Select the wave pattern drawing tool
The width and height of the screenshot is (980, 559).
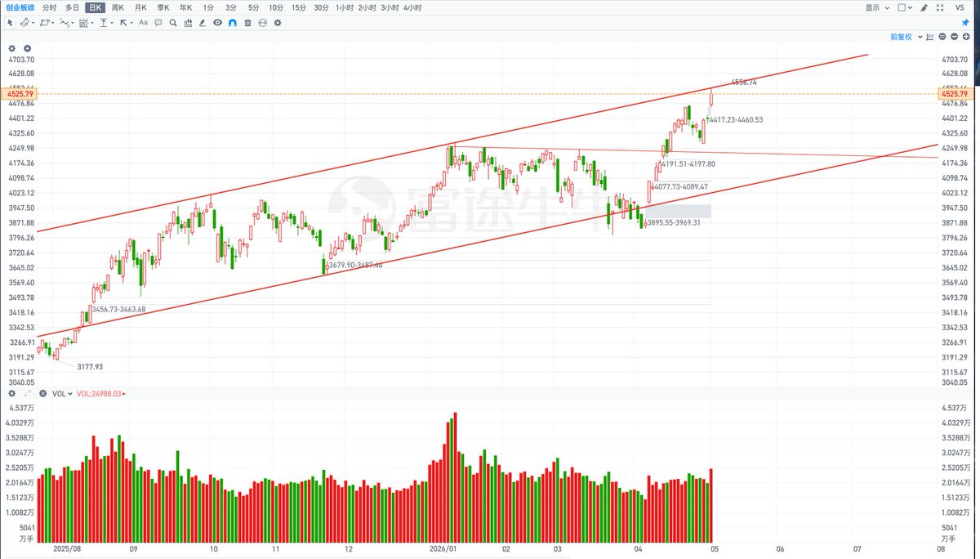pyautogui.click(x=65, y=23)
